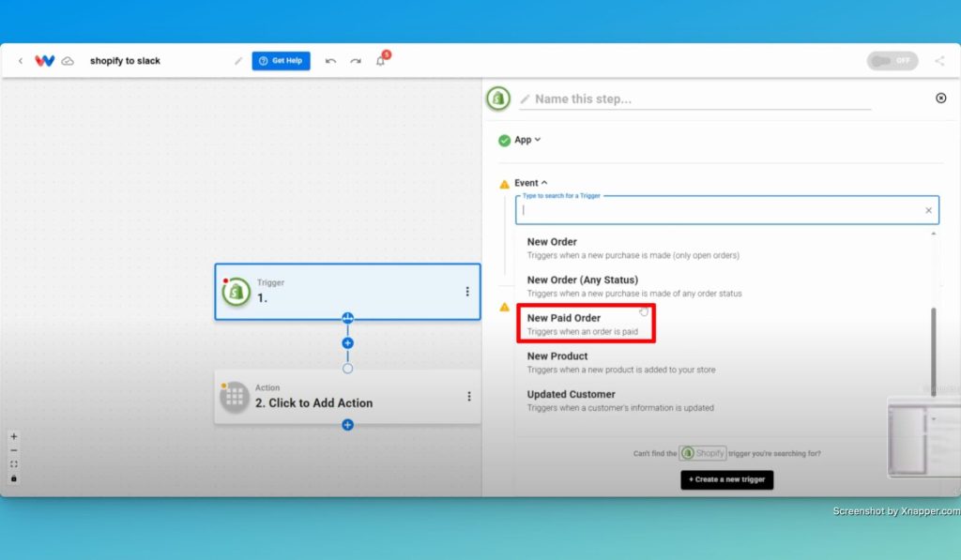
Task: Go back using the left arrow
Action: point(21,61)
